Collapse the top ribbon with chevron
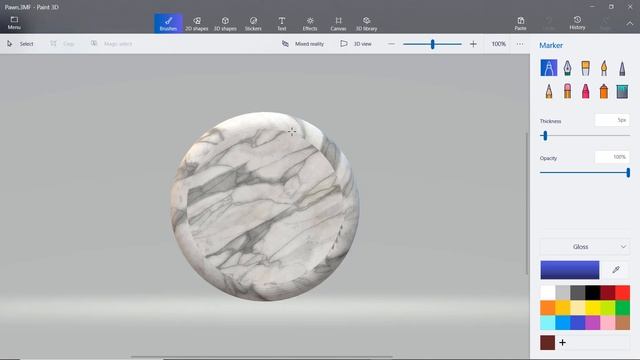 pyautogui.click(x=630, y=24)
